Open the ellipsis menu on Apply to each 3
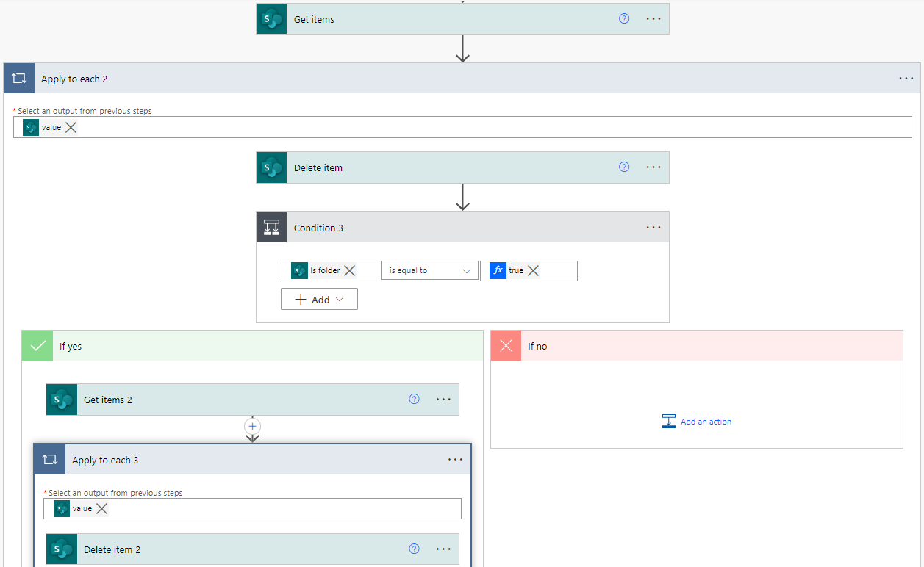The image size is (924, 567). tap(455, 460)
